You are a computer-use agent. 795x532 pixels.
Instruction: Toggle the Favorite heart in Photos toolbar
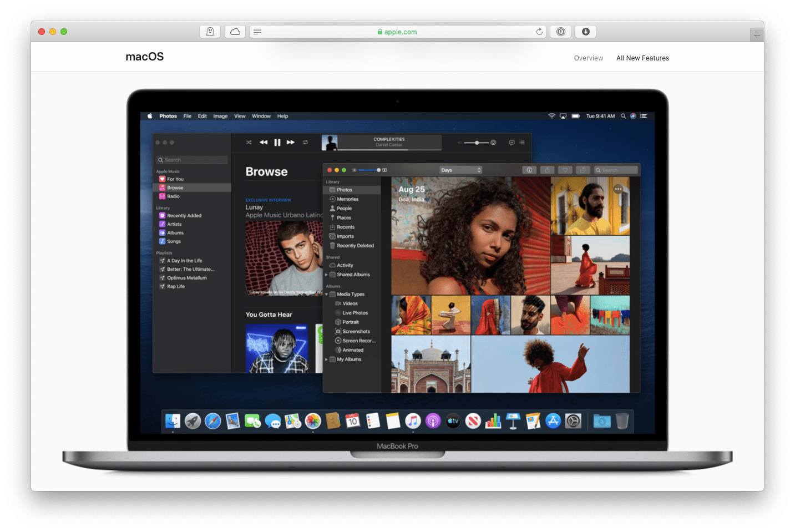[x=565, y=170]
